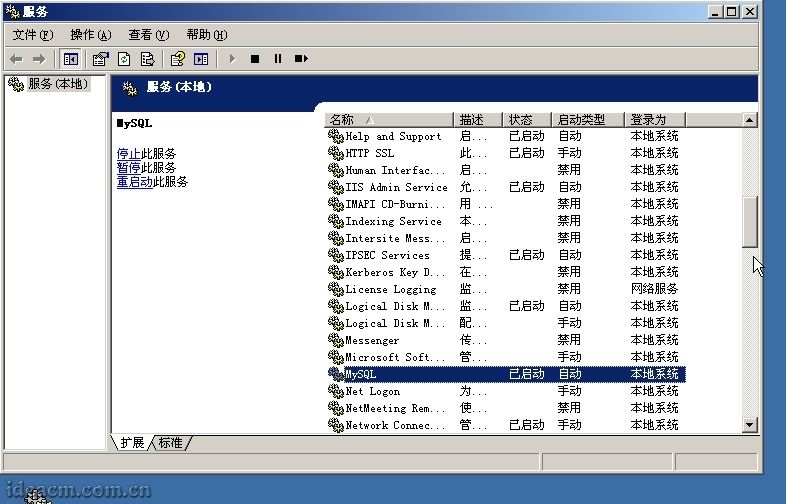This screenshot has height=504, width=786.
Task: Click the Restart Service toolbar button
Action: coord(301,59)
